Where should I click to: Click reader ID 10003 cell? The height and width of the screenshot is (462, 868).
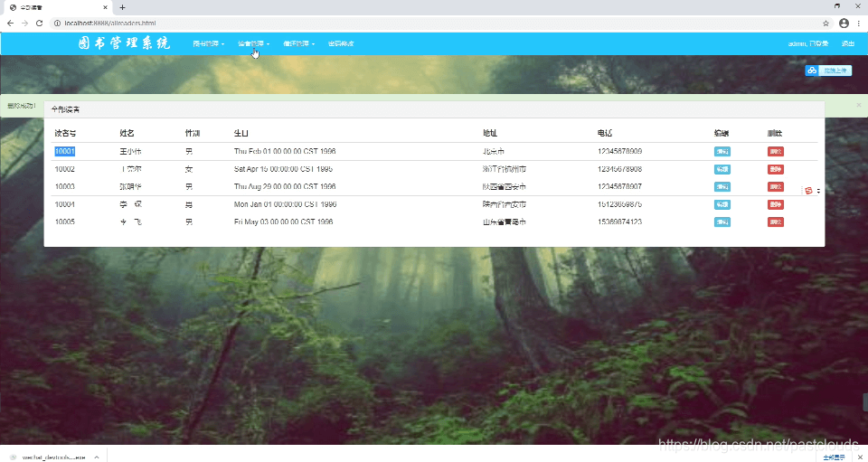65,187
